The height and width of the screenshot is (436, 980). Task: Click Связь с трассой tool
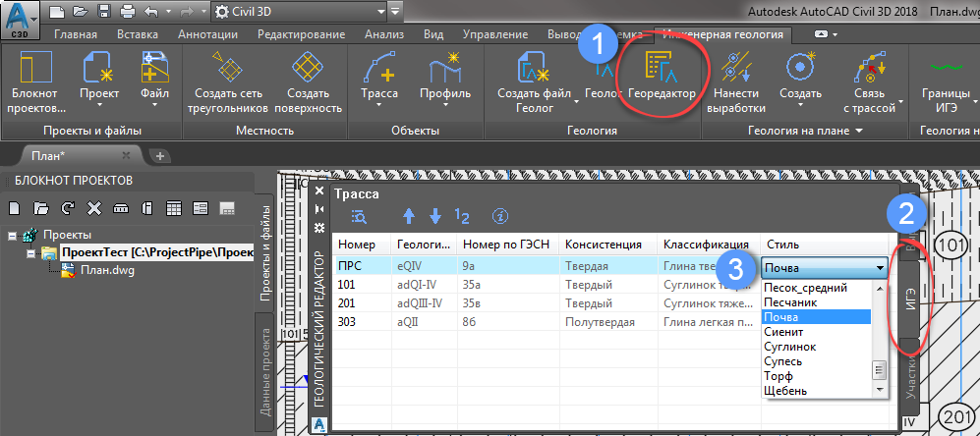[869, 82]
